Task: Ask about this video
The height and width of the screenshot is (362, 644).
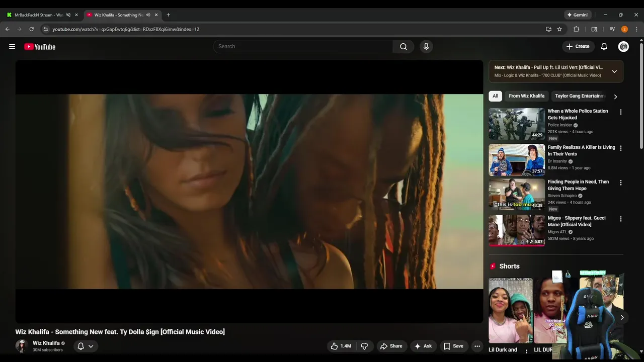Action: point(423,346)
